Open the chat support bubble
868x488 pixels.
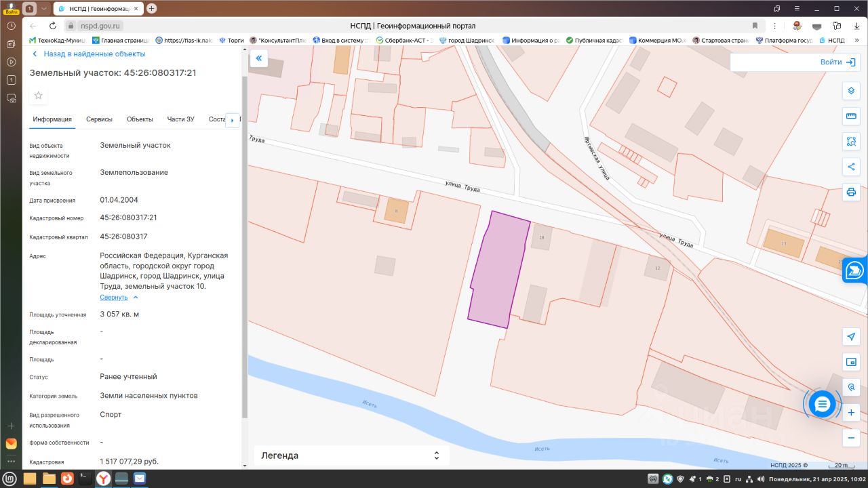point(822,405)
